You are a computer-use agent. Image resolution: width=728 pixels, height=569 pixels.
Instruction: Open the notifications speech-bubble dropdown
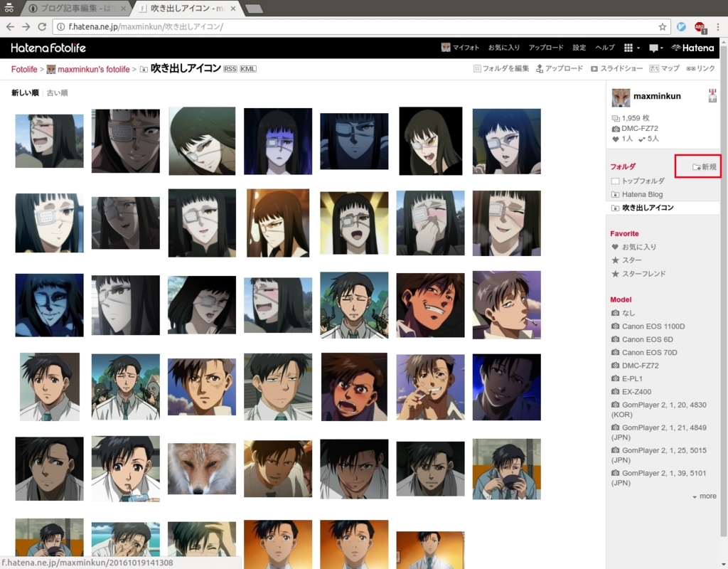(x=655, y=48)
